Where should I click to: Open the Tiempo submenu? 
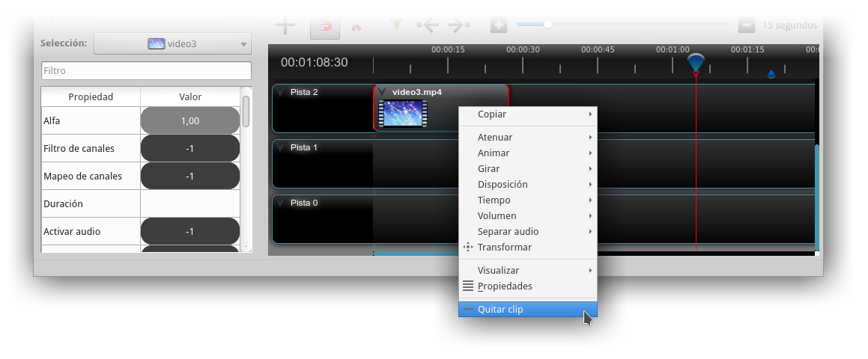point(527,200)
